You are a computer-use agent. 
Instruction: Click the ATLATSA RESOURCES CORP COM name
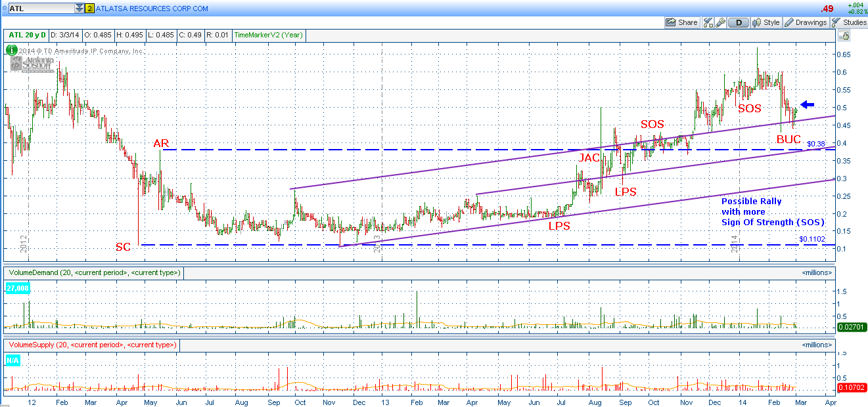(x=152, y=9)
